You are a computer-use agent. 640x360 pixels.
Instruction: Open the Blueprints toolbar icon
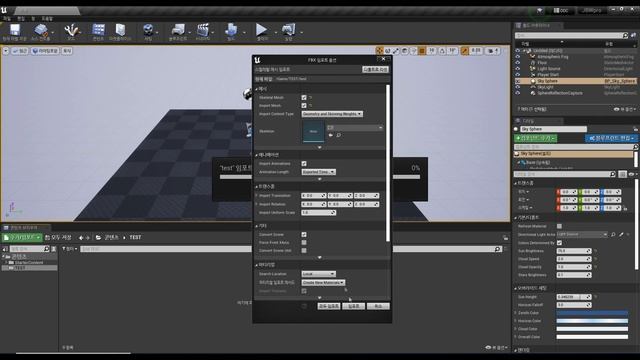pyautogui.click(x=178, y=29)
